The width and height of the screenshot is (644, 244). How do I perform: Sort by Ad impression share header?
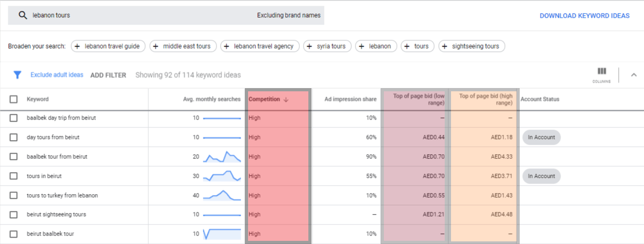point(350,99)
